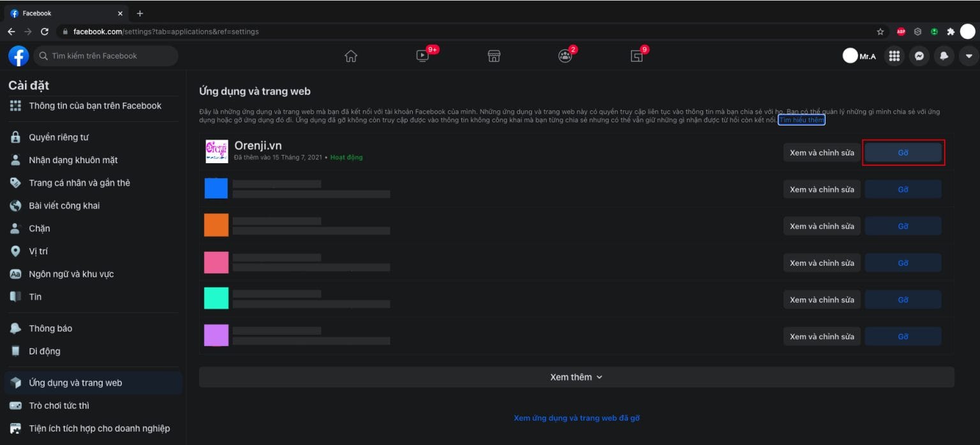980x445 pixels.
Task: Expand the account dropdown arrow
Action: click(x=969, y=56)
